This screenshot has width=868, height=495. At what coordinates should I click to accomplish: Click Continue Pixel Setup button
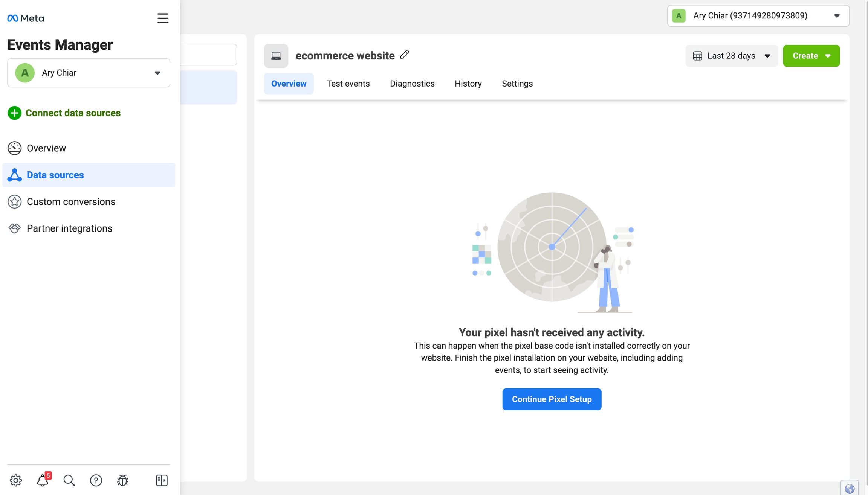(x=552, y=399)
